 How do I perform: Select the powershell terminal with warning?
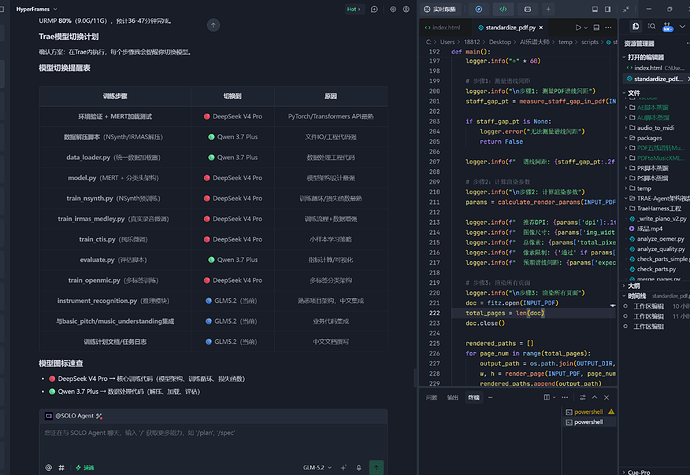590,412
